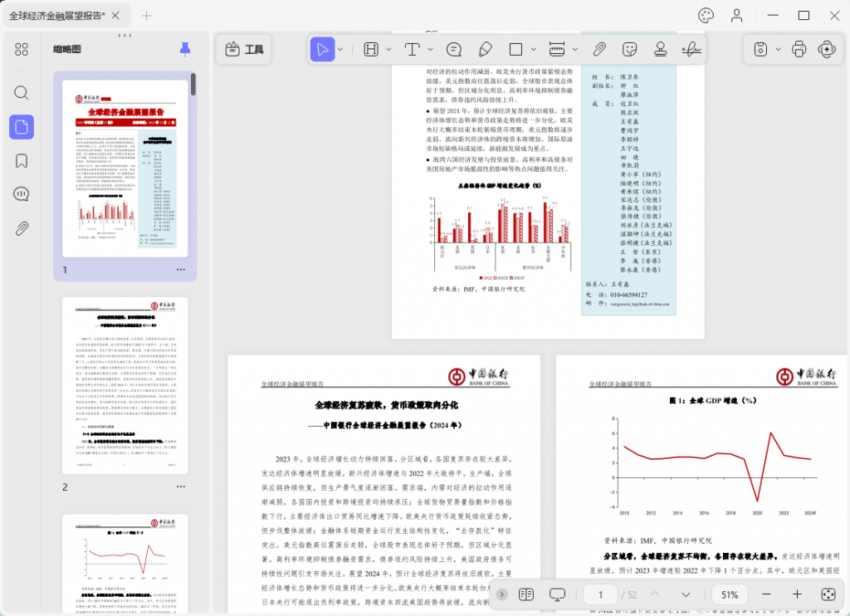This screenshot has width=850, height=616.
Task: Open the search panel in sidebar
Action: (x=22, y=93)
